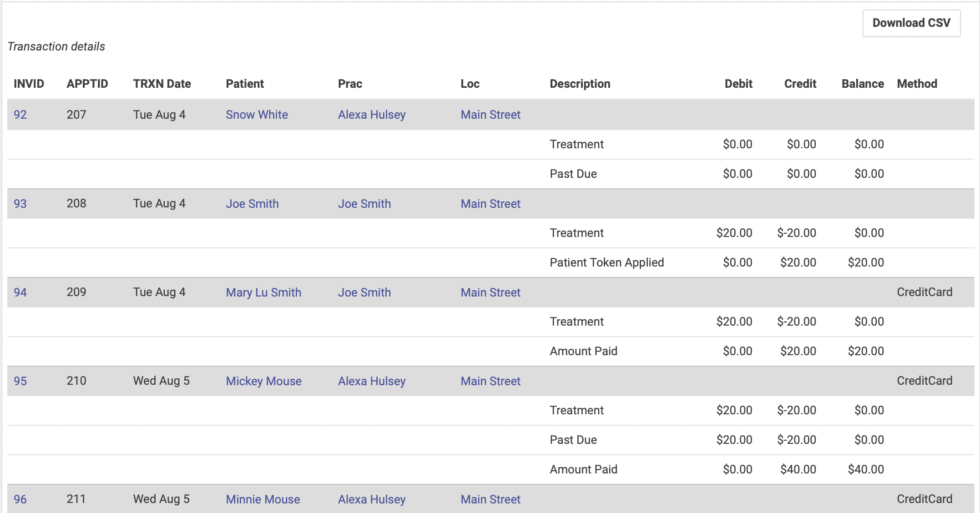Viewport: 980px width, 513px height.
Task: Open practitioner Alexa Hulsey in invoice 92 row
Action: (x=372, y=115)
